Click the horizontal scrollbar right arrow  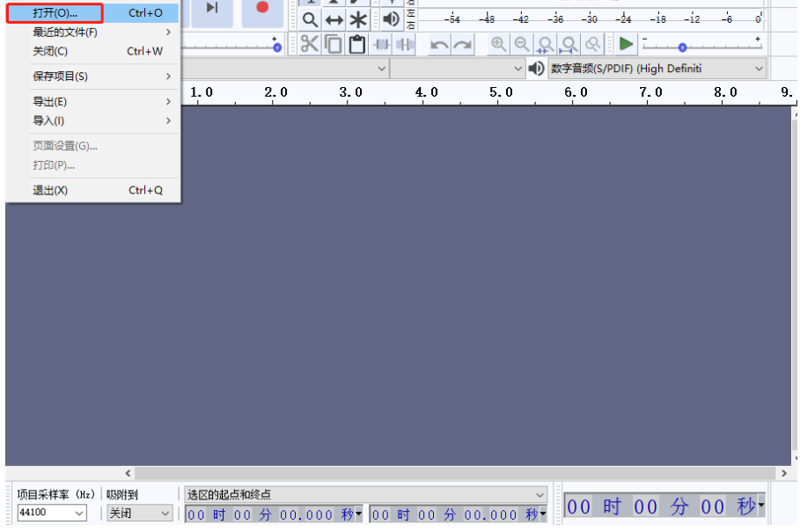click(x=784, y=474)
